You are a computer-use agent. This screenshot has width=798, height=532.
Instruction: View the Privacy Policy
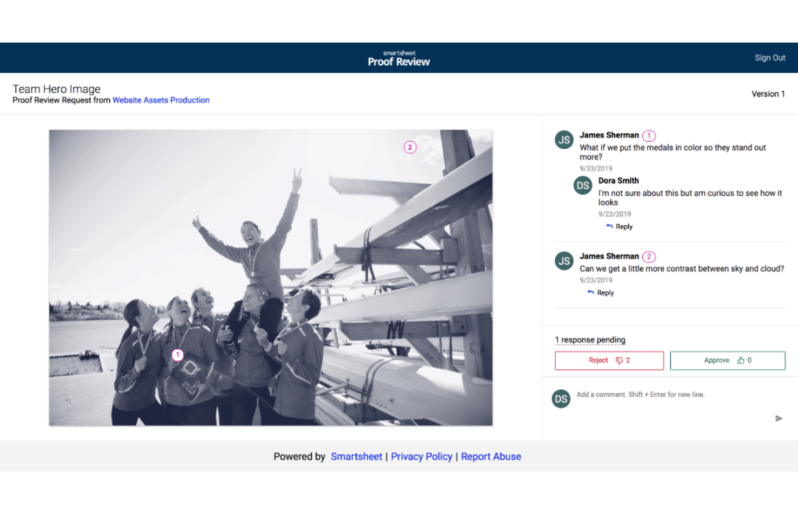pyautogui.click(x=422, y=456)
